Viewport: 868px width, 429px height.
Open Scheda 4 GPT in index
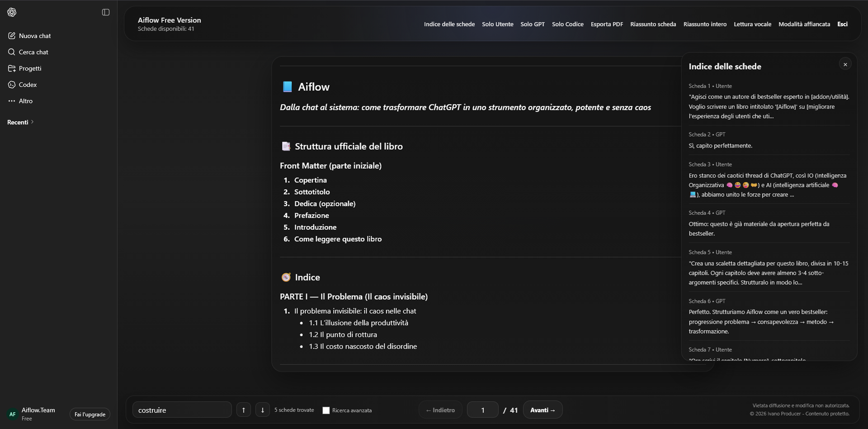(769, 224)
